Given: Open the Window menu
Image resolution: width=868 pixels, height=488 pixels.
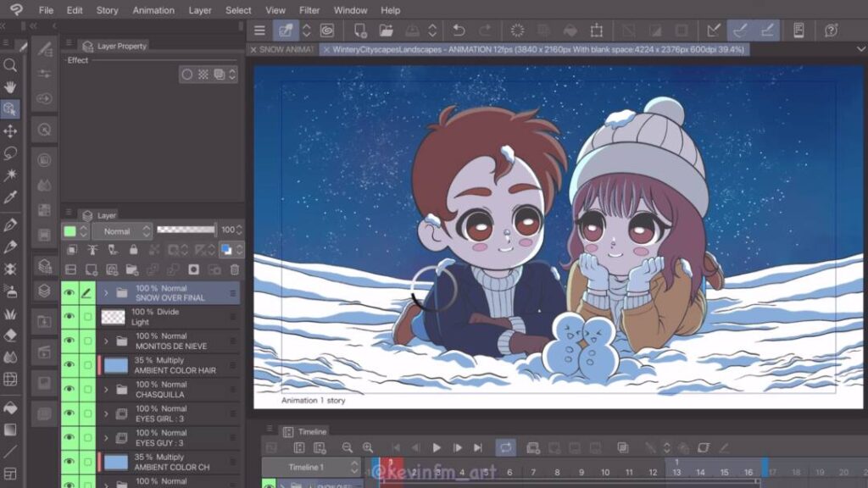Looking at the screenshot, I should (350, 10).
